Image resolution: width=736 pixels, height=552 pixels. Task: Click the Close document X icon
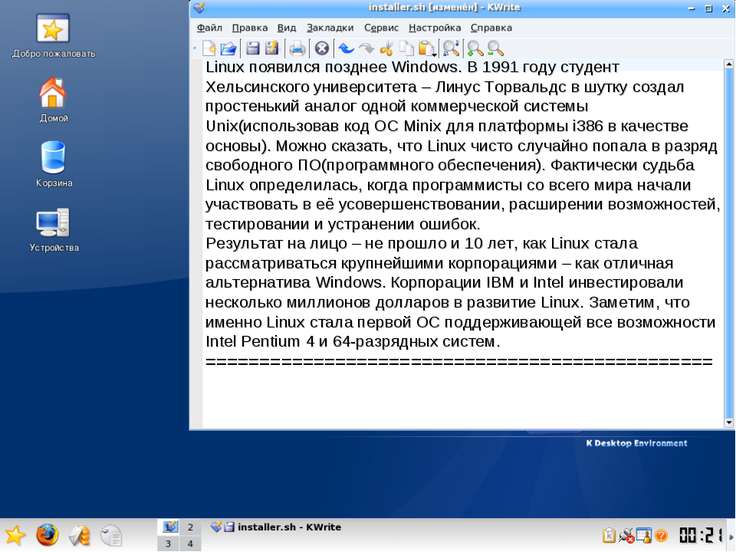pyautogui.click(x=322, y=48)
